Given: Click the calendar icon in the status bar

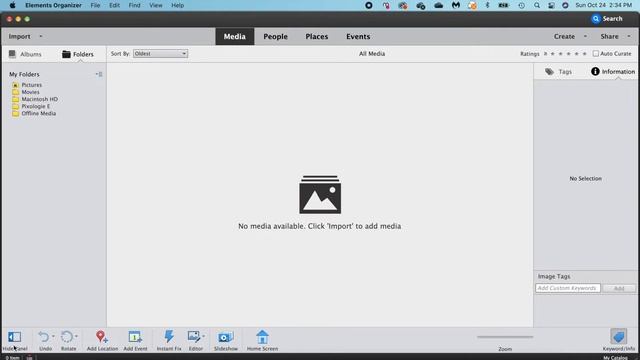Looking at the screenshot, I should 29,358.
